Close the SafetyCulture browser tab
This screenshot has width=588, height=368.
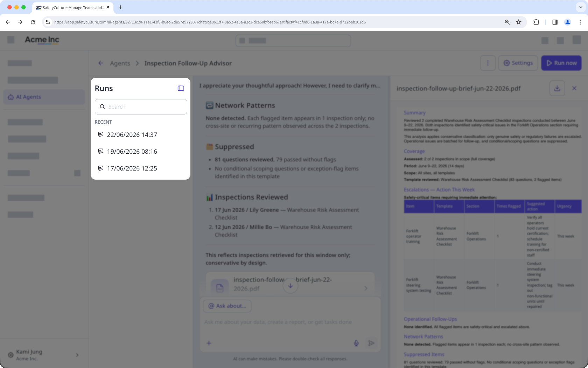108,7
